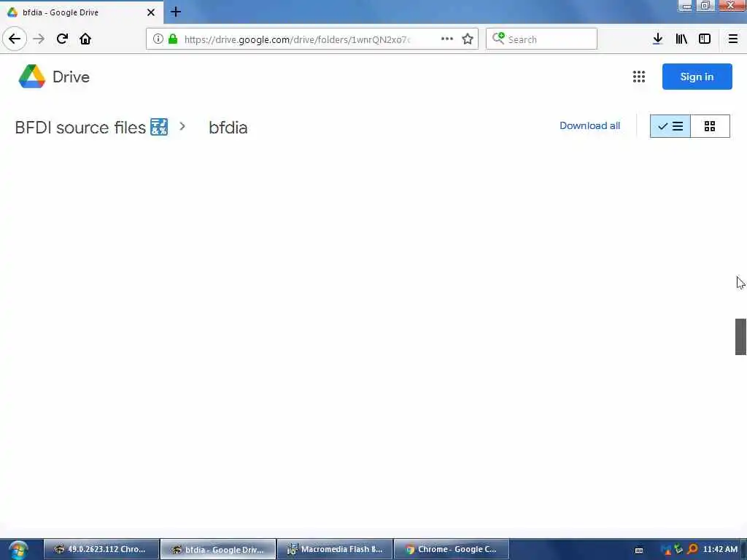Toggle the browser sidebar icon
747x560 pixels.
click(x=705, y=39)
